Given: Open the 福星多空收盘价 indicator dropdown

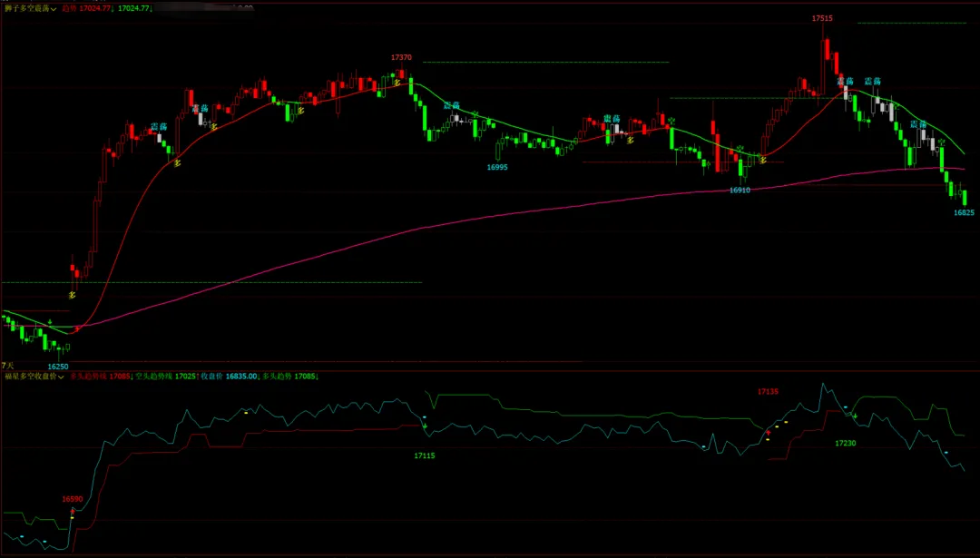Looking at the screenshot, I should click(34, 377).
